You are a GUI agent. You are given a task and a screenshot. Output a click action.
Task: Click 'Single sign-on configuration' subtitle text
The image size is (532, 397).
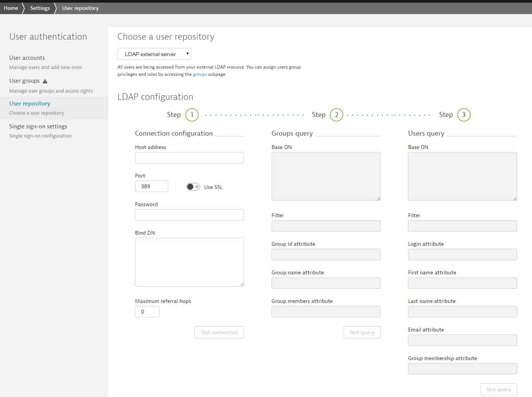40,136
